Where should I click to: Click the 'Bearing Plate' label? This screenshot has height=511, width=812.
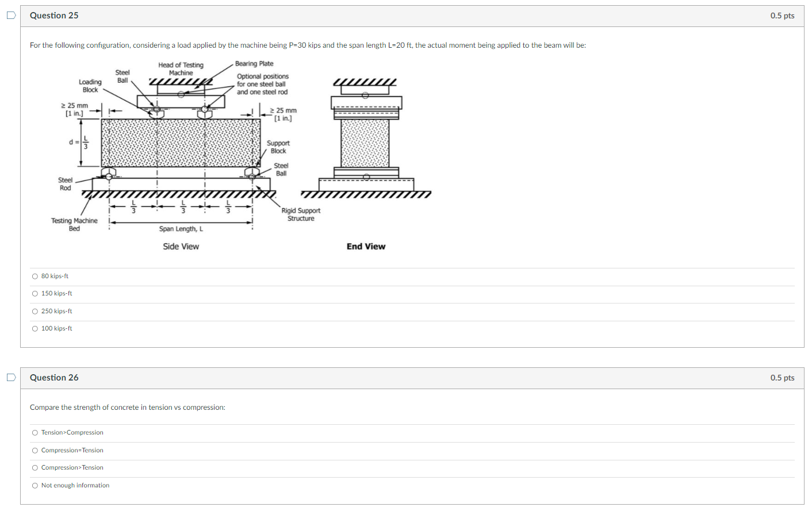(x=254, y=64)
